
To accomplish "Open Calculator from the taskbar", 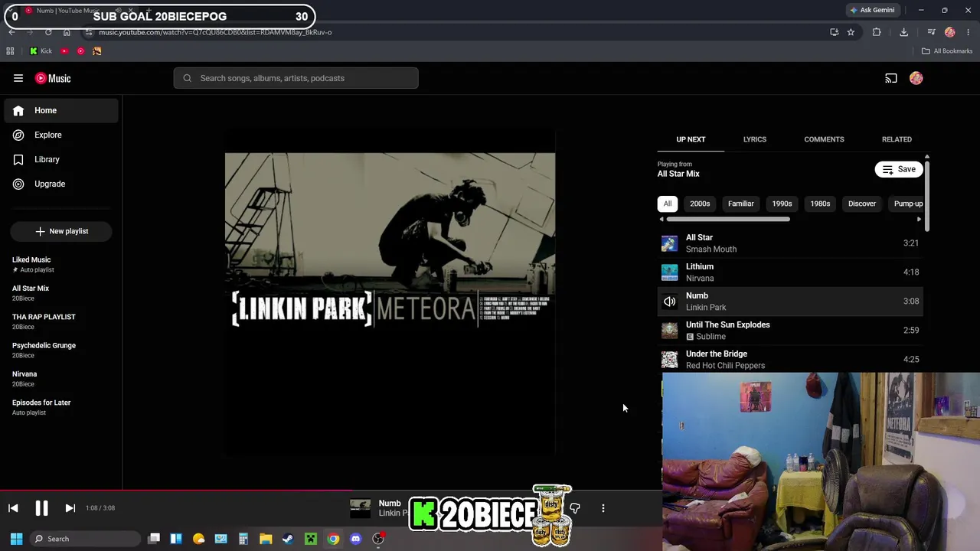I will [243, 539].
